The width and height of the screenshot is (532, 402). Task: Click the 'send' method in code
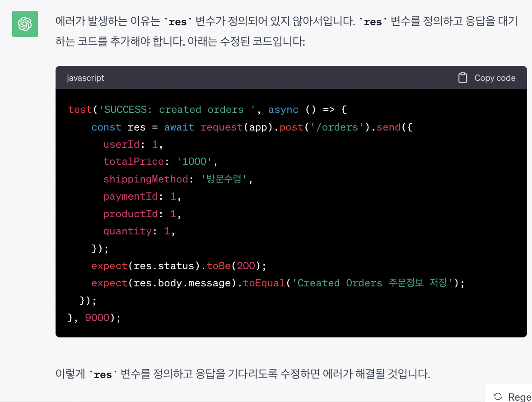pos(388,127)
